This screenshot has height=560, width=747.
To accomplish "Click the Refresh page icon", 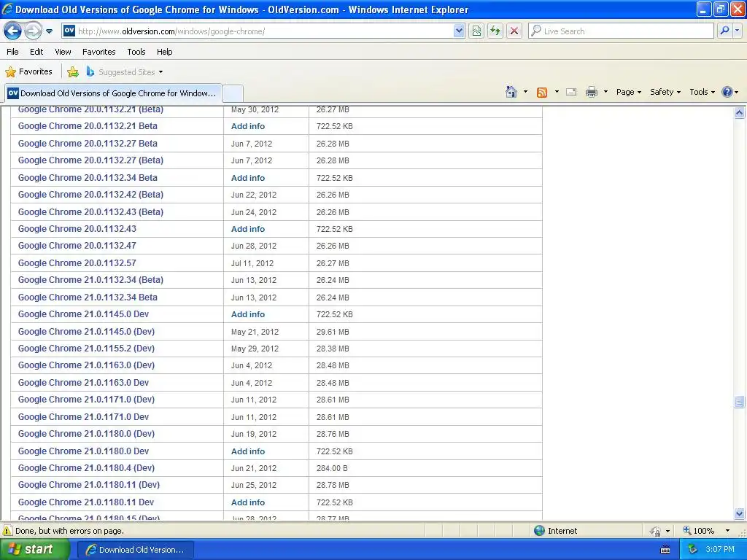I will 495,31.
